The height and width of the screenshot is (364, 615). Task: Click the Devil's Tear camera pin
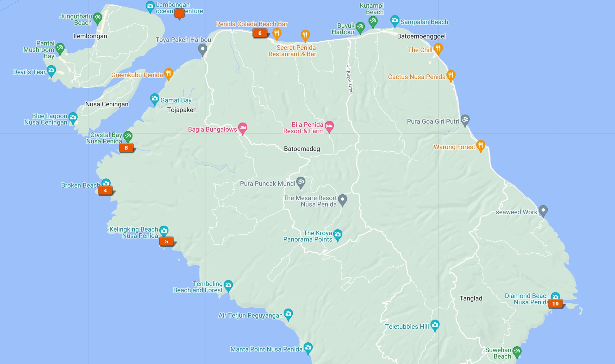pyautogui.click(x=51, y=71)
